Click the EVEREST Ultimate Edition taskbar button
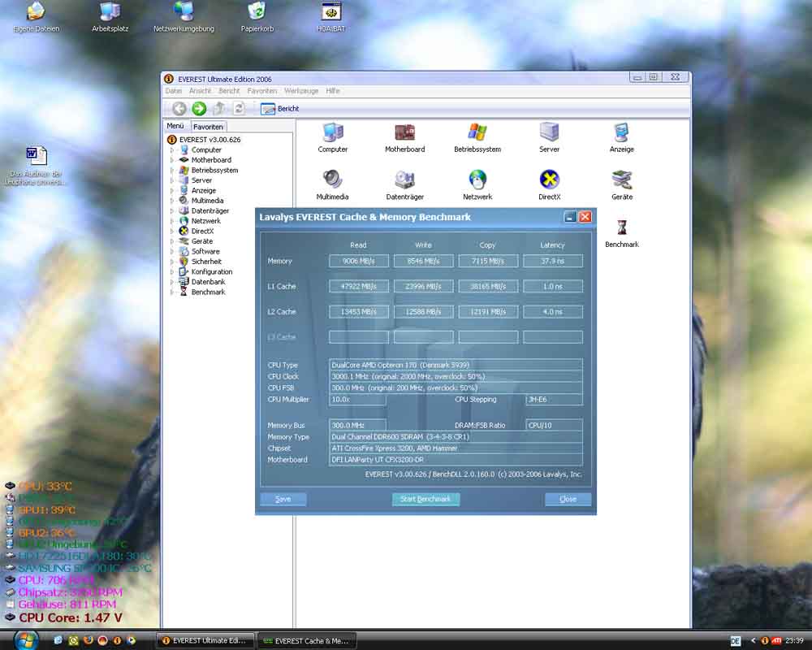Image resolution: width=812 pixels, height=650 pixels. (x=205, y=641)
